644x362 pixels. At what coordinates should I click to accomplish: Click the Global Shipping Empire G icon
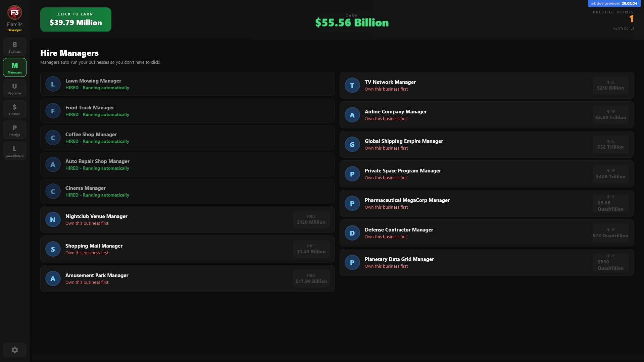352,145
